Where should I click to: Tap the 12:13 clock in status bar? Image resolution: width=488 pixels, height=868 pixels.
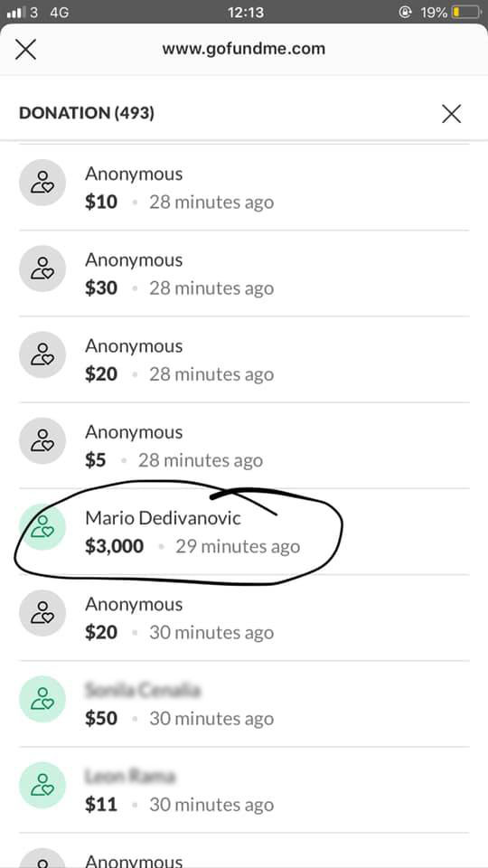245,12
